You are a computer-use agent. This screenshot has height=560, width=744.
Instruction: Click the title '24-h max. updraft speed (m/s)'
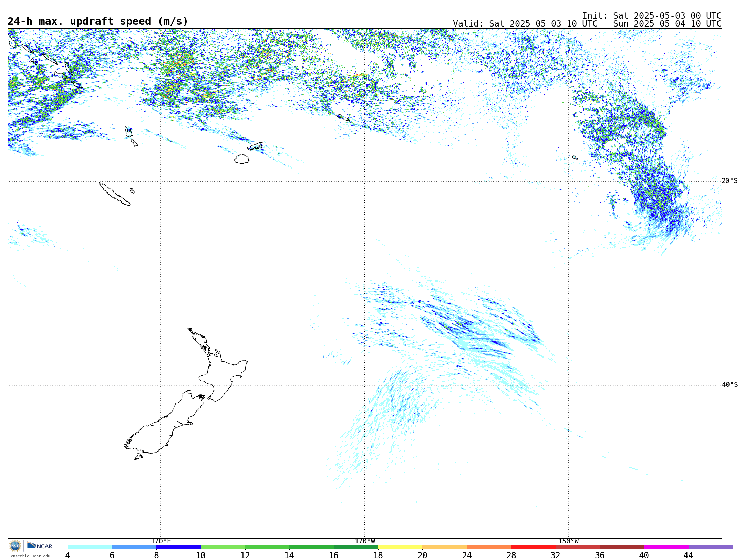click(x=98, y=21)
